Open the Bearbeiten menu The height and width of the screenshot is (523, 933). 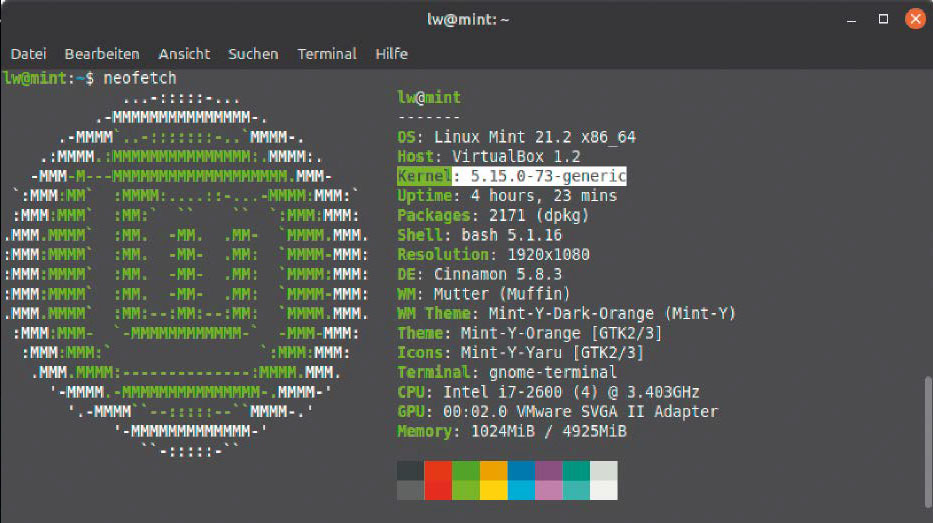(102, 54)
